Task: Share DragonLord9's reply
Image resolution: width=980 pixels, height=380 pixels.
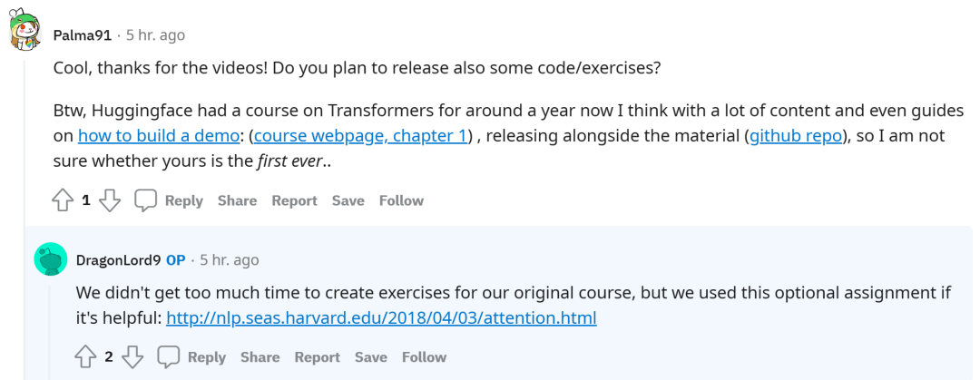Action: tap(260, 356)
